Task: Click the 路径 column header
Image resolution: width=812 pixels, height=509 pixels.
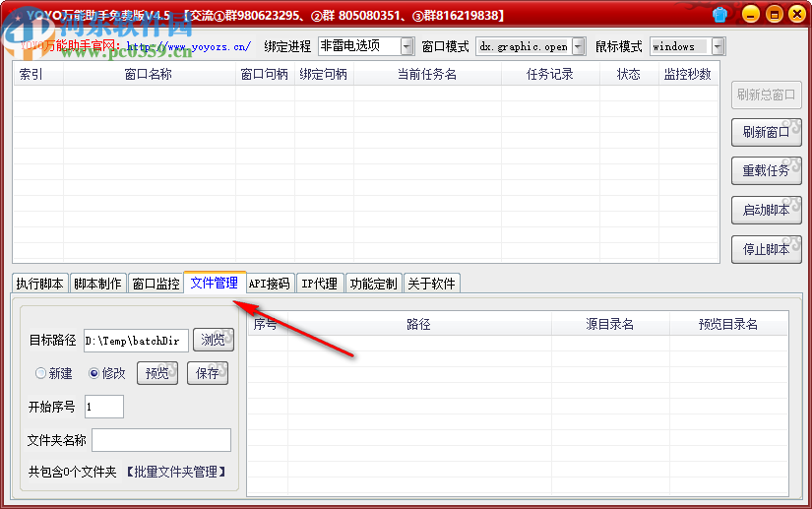Action: click(419, 325)
